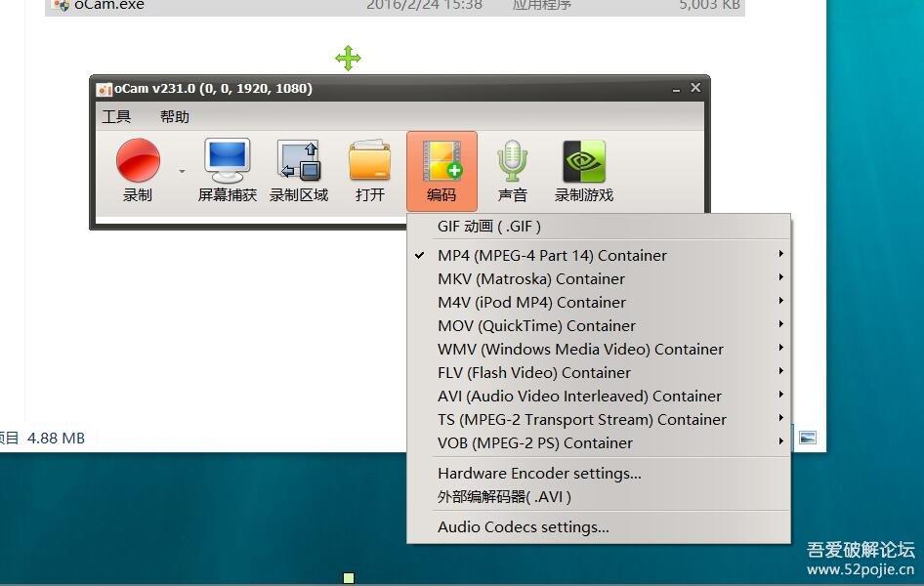Image resolution: width=924 pixels, height=586 pixels.
Task: Open Hardware Encoder settings...
Action: [599, 474]
